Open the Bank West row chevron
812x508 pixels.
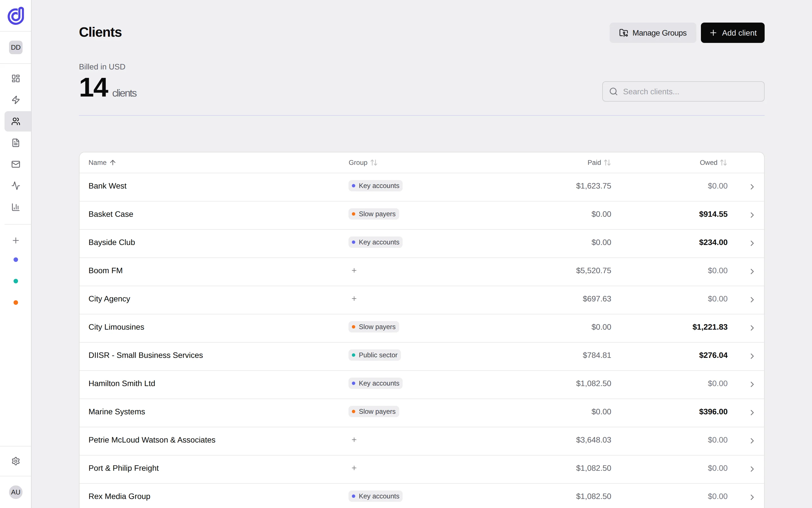click(x=752, y=187)
